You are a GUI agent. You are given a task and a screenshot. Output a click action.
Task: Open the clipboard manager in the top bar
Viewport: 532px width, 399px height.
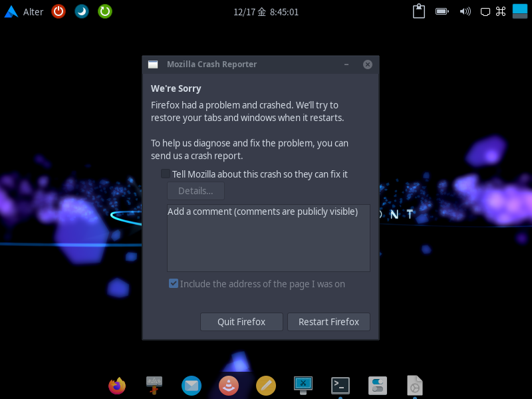click(x=418, y=11)
